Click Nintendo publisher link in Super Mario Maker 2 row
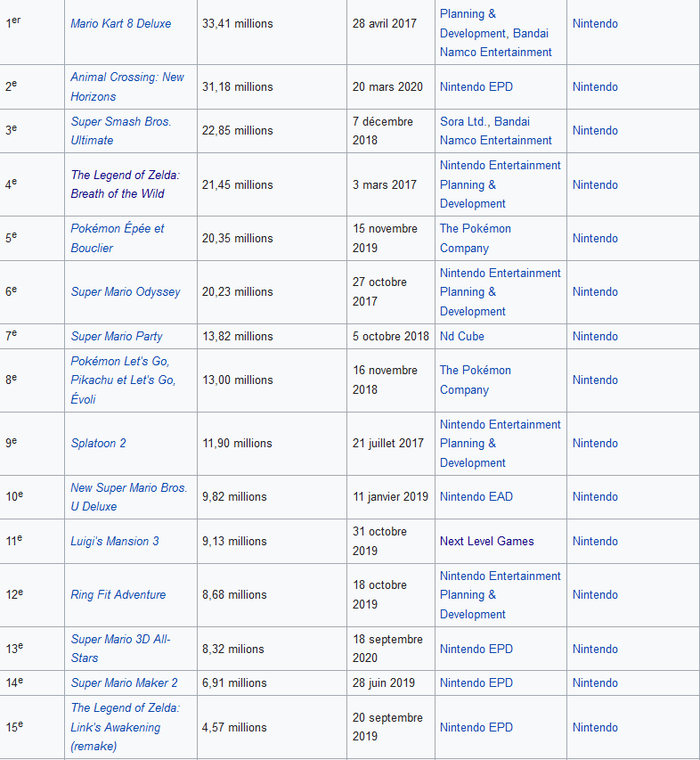Viewport: 700px width, 760px height. [595, 683]
